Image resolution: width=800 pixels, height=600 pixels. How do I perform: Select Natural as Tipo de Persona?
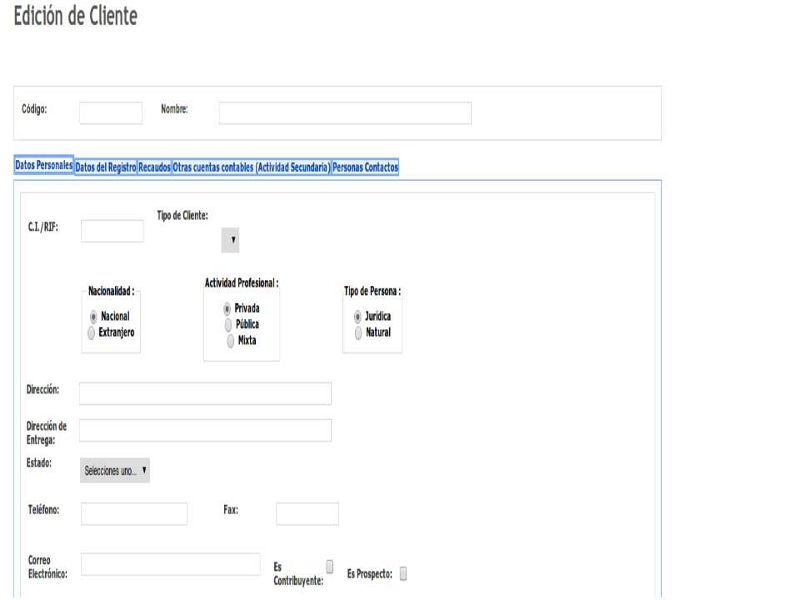[358, 331]
